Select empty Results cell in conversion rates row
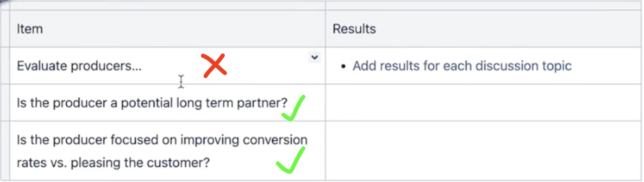 point(483,151)
